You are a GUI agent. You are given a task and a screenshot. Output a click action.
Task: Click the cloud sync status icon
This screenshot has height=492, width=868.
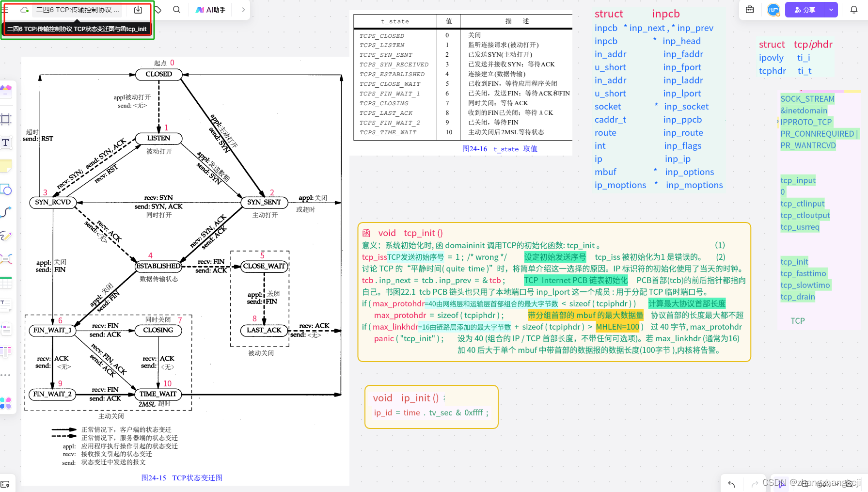pos(24,10)
